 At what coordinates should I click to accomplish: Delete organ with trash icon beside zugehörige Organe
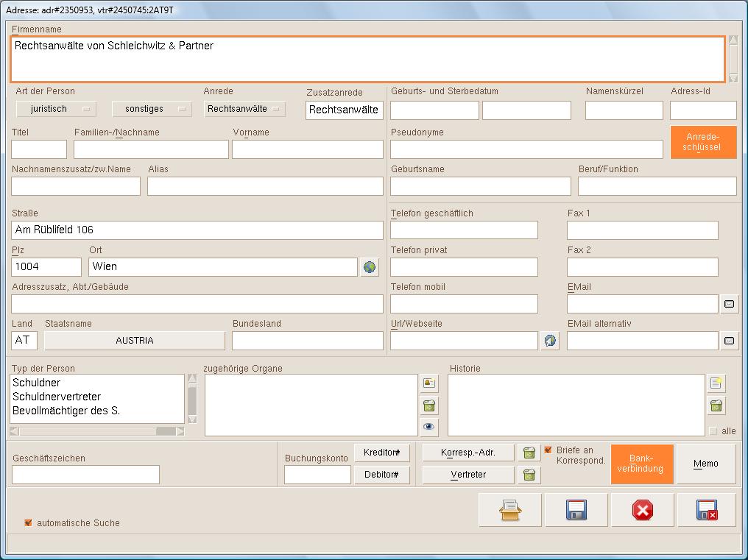(429, 406)
